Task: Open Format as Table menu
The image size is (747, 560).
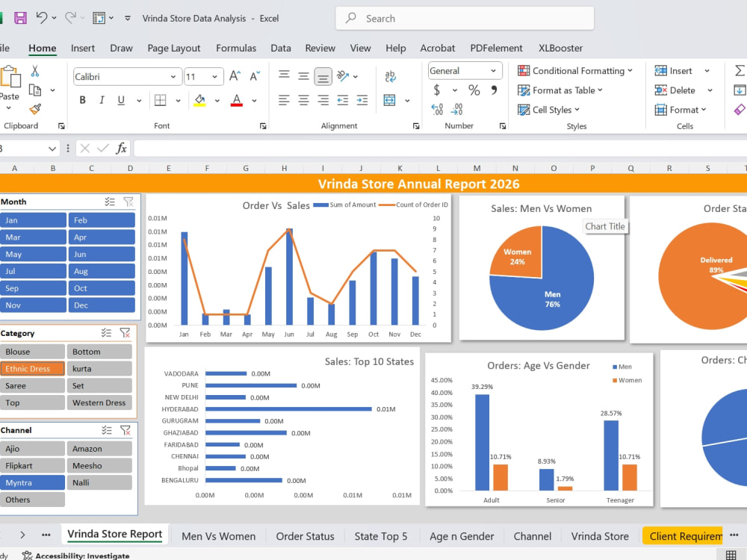Action: 560,90
